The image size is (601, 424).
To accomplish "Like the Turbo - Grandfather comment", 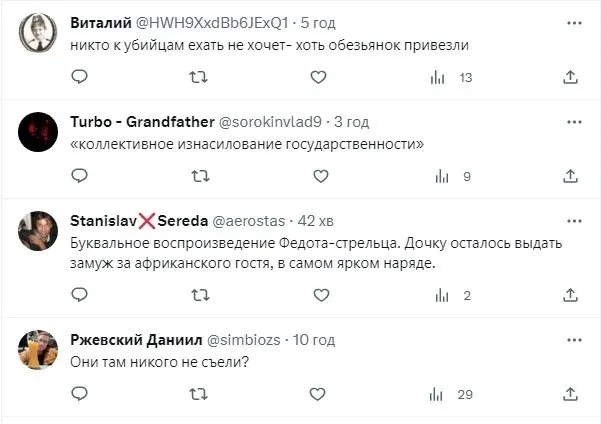I will (x=319, y=176).
